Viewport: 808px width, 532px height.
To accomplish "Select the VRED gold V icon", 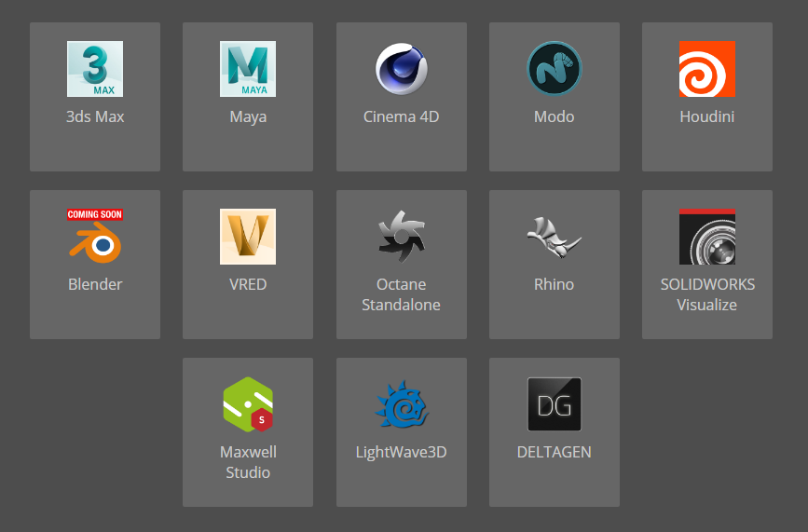I will tap(248, 237).
